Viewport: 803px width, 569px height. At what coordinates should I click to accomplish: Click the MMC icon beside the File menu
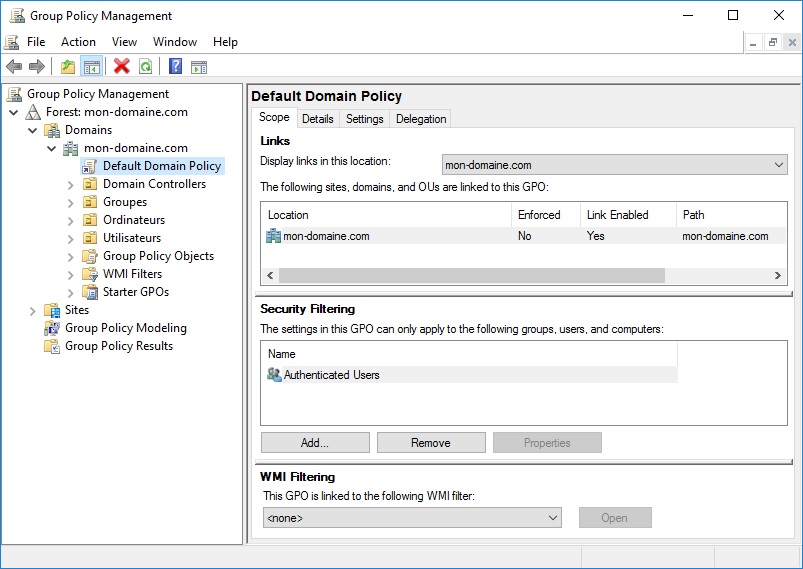12,42
